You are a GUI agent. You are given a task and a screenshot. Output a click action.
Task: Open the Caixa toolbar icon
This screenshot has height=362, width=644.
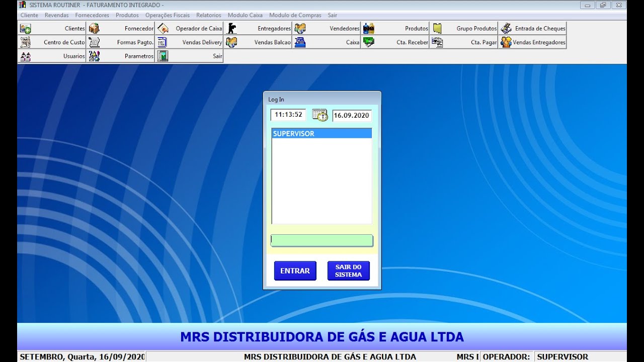pyautogui.click(x=300, y=42)
